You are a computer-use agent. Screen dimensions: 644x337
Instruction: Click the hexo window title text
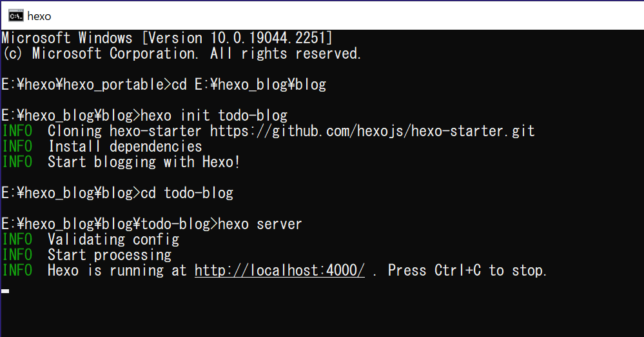39,16
